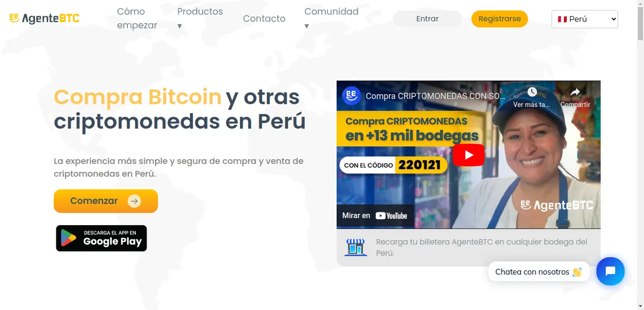Click the Compra Bitcoin heading
Viewport: 644px width, 310px height.
tap(138, 96)
